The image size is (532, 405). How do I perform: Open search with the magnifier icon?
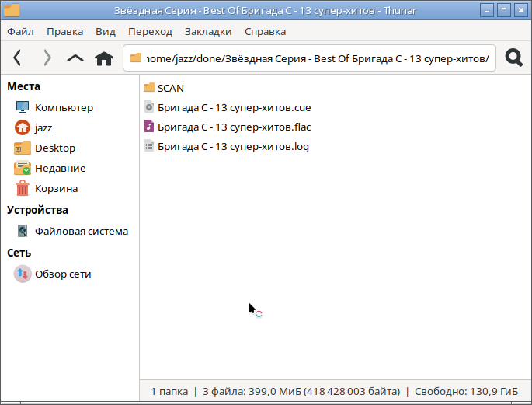(x=513, y=58)
